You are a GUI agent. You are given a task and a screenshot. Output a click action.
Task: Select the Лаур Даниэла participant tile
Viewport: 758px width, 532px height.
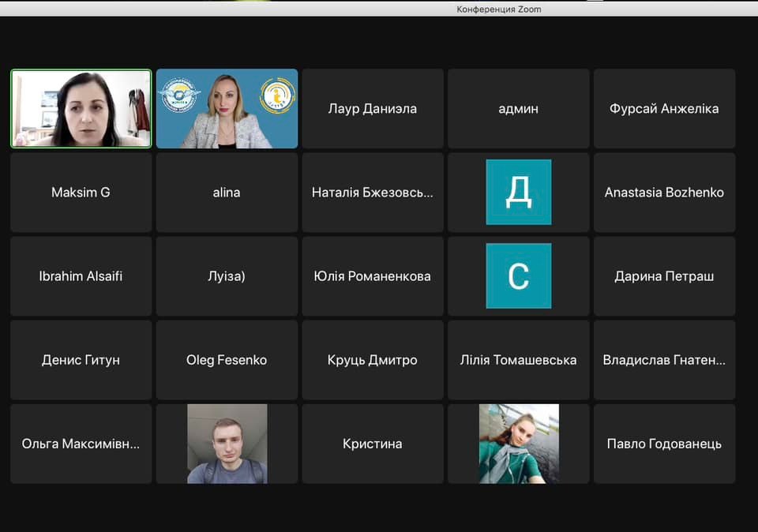373,108
